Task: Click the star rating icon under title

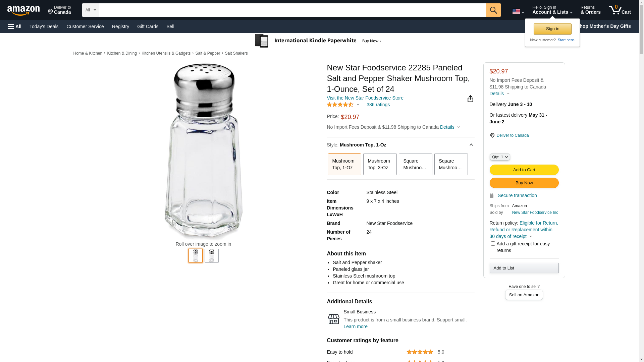Action: 340,105
